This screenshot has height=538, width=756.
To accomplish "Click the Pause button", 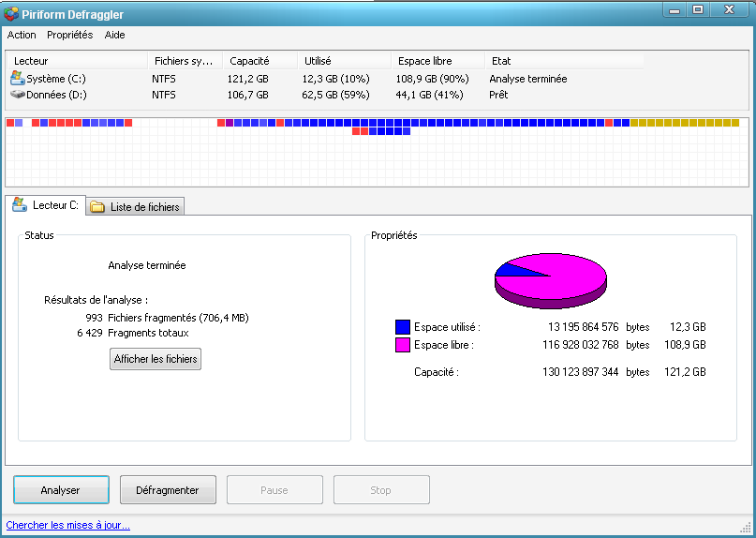I will [x=274, y=490].
